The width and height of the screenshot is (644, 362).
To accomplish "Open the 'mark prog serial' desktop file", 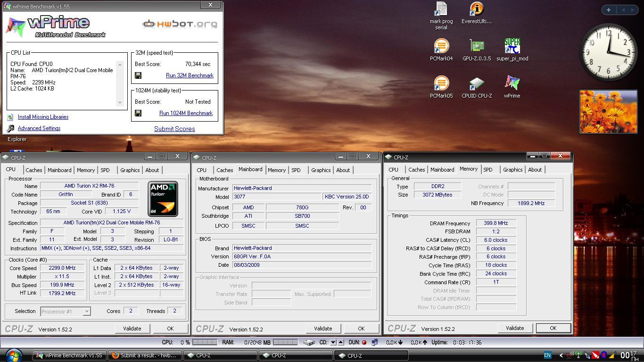I will 441,16.
